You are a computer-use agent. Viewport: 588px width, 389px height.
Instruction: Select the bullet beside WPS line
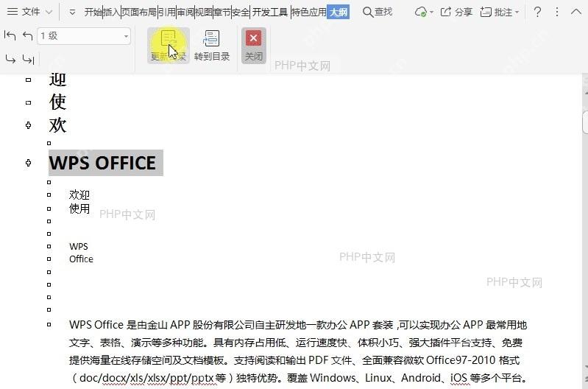coord(49,246)
